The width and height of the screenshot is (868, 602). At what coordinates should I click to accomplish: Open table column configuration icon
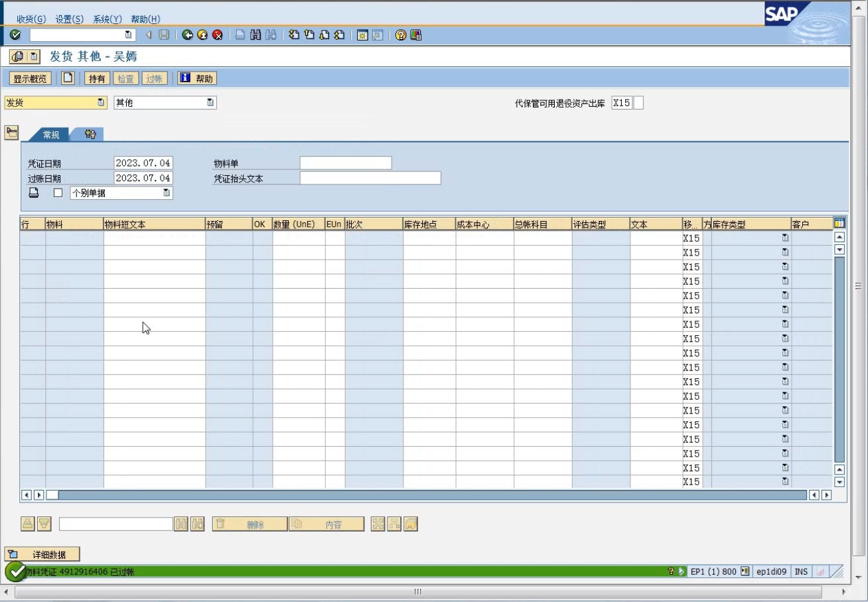pos(839,224)
